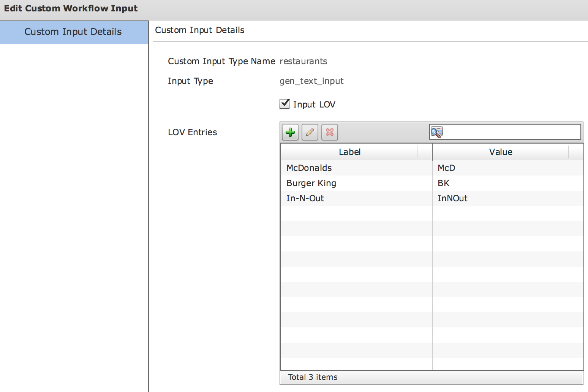Click the green plus Add entry icon

tap(290, 132)
